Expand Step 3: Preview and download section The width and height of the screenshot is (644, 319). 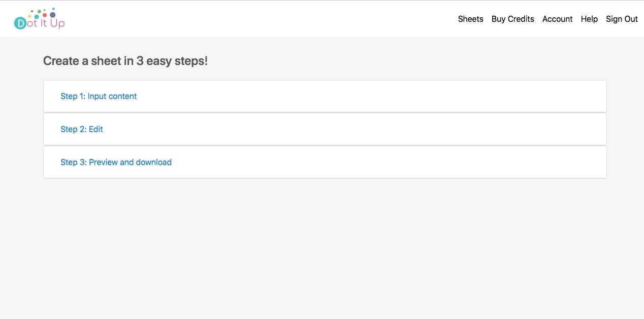(x=116, y=162)
